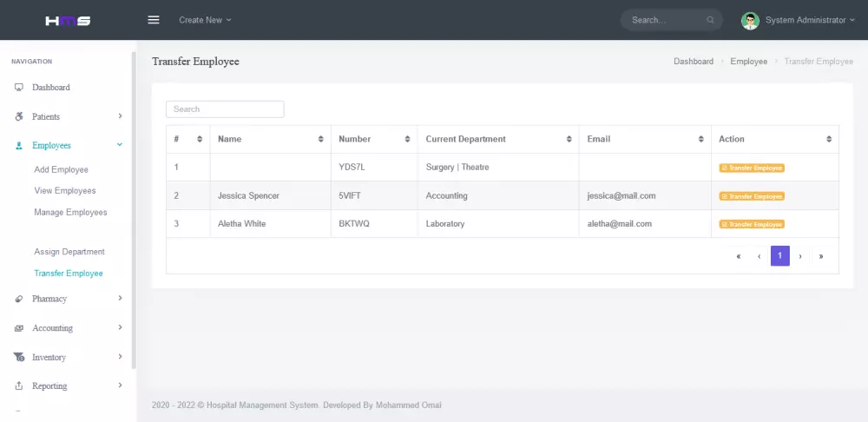This screenshot has height=422, width=868.
Task: Click the Inventory sidebar icon
Action: (x=19, y=357)
